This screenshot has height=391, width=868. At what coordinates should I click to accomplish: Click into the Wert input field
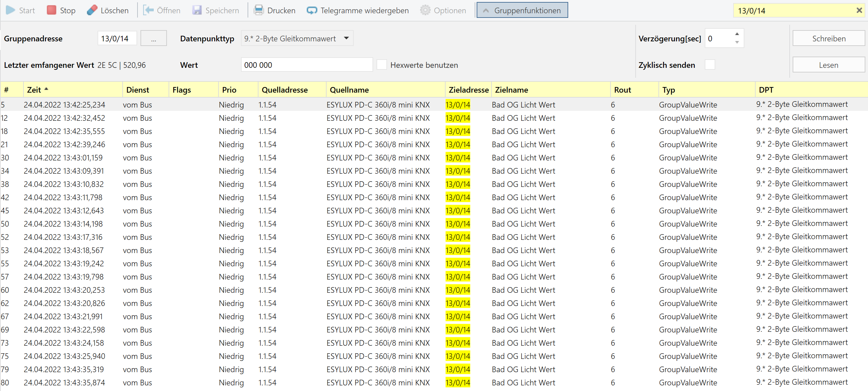coord(306,65)
